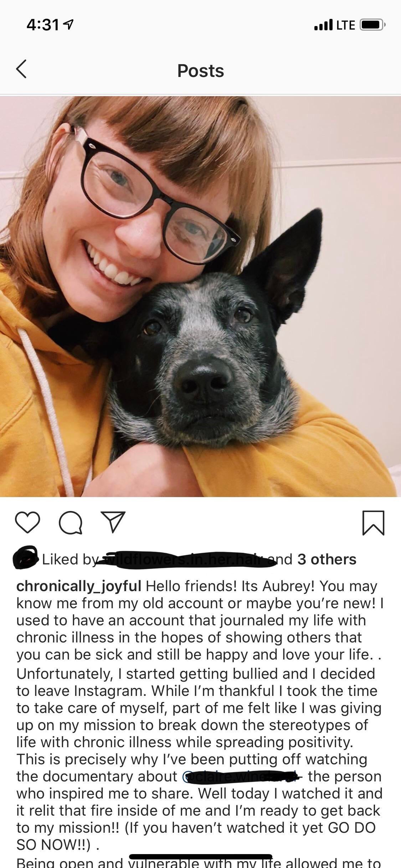Tap the 'Posts' header title
The width and height of the screenshot is (401, 868).
201,71
